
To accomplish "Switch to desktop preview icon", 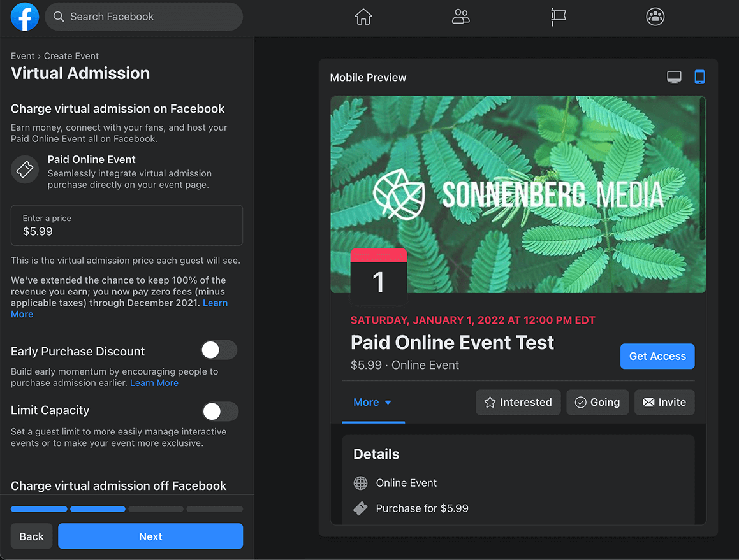I will pyautogui.click(x=674, y=77).
